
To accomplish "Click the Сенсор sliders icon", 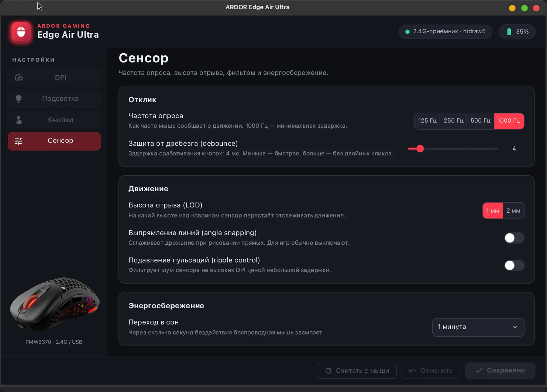I will (19, 141).
